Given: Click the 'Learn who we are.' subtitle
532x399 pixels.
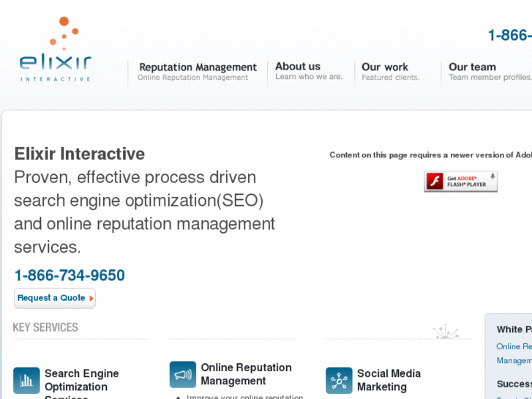Looking at the screenshot, I should pyautogui.click(x=309, y=77).
